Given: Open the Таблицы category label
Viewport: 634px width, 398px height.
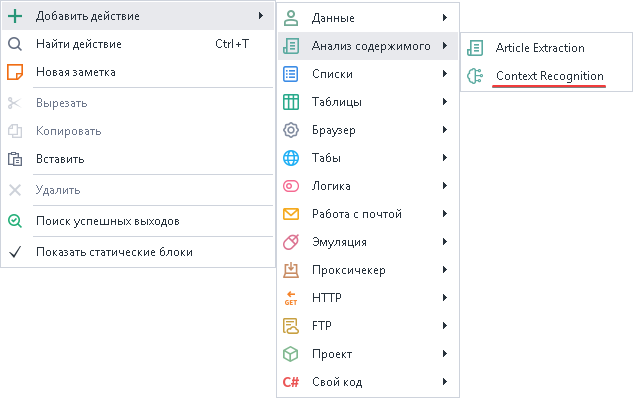Looking at the screenshot, I should click(x=336, y=102).
